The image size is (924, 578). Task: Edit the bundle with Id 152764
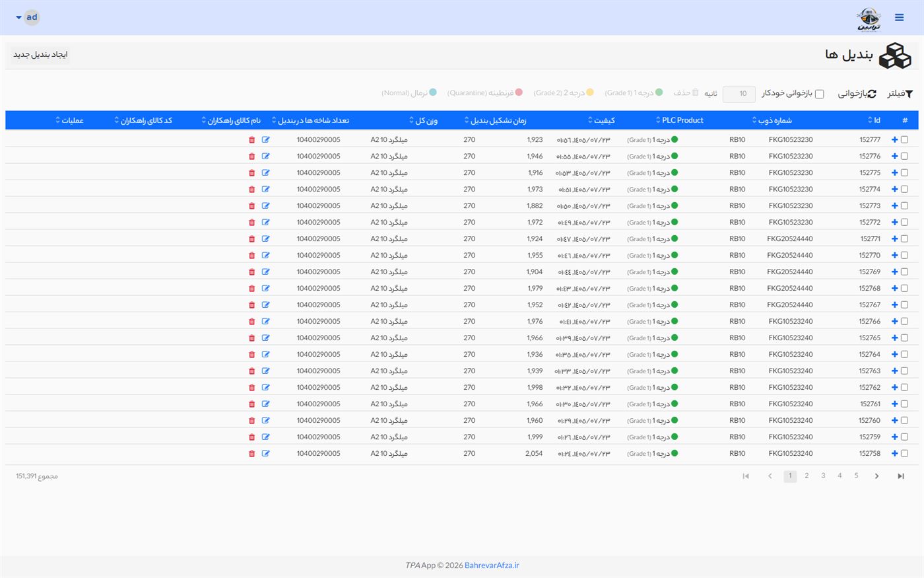(266, 354)
